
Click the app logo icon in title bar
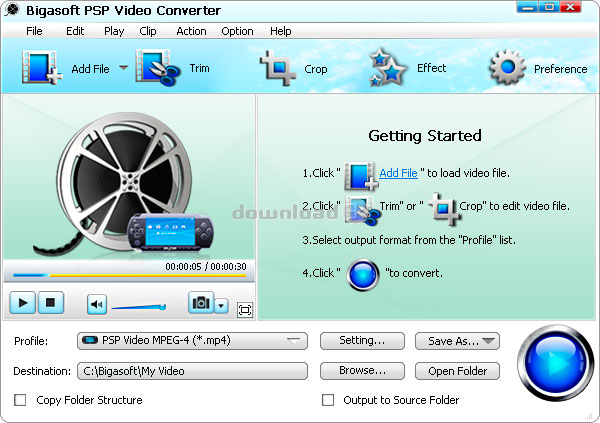point(12,9)
